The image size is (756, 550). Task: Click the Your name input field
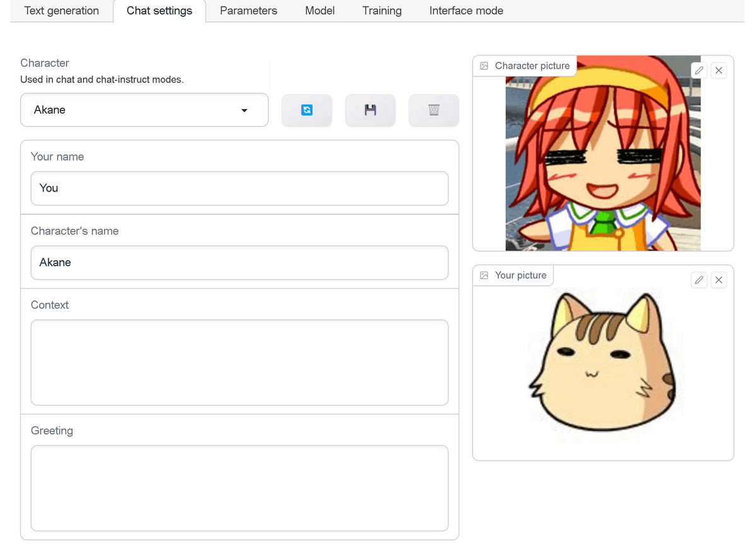coord(239,188)
